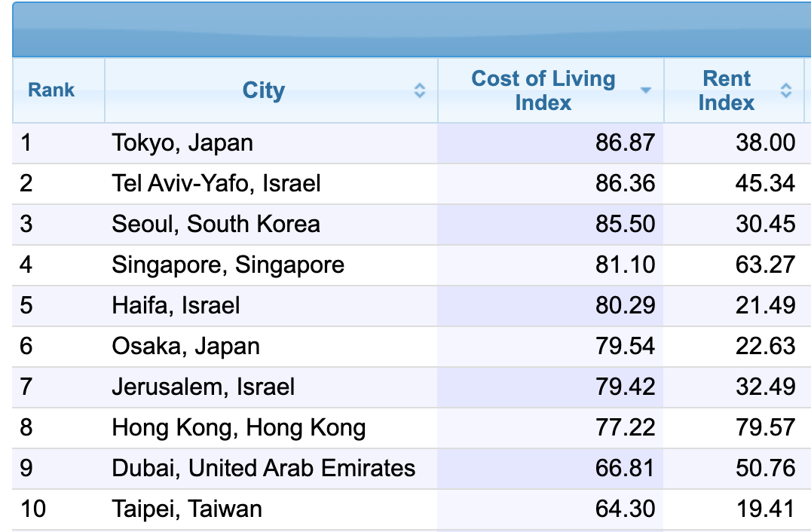Click the City column sort arrows icon
811x532 pixels.
pyautogui.click(x=420, y=91)
